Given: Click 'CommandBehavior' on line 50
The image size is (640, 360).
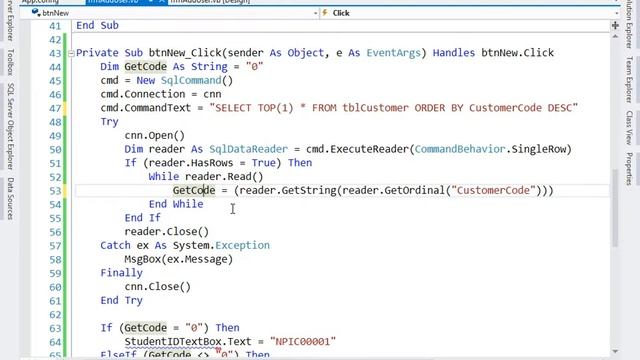Looking at the screenshot, I should tap(460, 149).
